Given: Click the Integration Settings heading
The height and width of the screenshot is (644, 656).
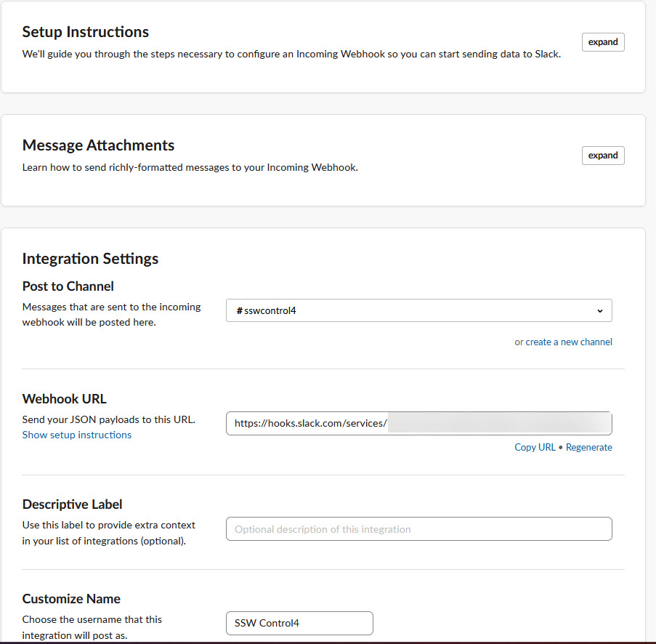Looking at the screenshot, I should (x=90, y=259).
